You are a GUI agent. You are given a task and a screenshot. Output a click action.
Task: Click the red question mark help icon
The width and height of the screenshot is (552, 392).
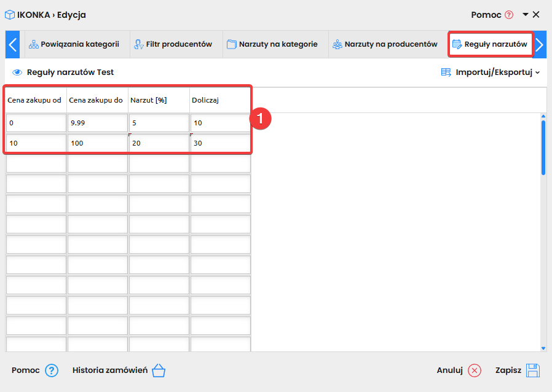(x=508, y=15)
